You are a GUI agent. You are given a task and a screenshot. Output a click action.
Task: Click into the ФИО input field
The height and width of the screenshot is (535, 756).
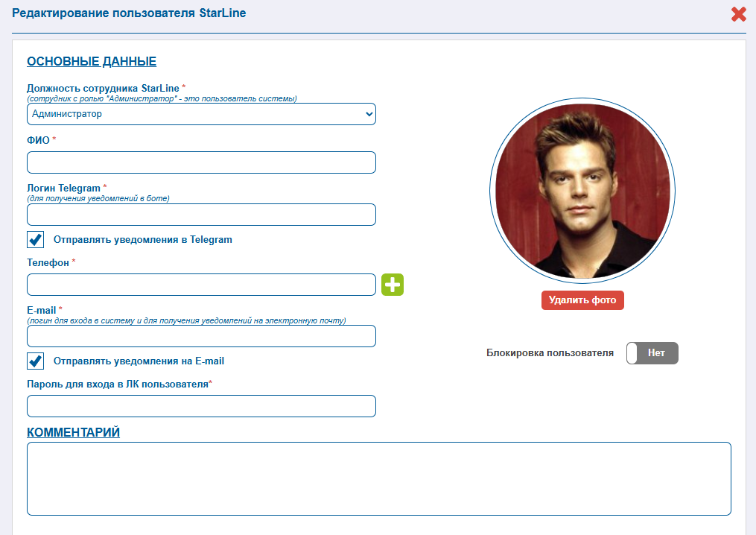click(201, 162)
